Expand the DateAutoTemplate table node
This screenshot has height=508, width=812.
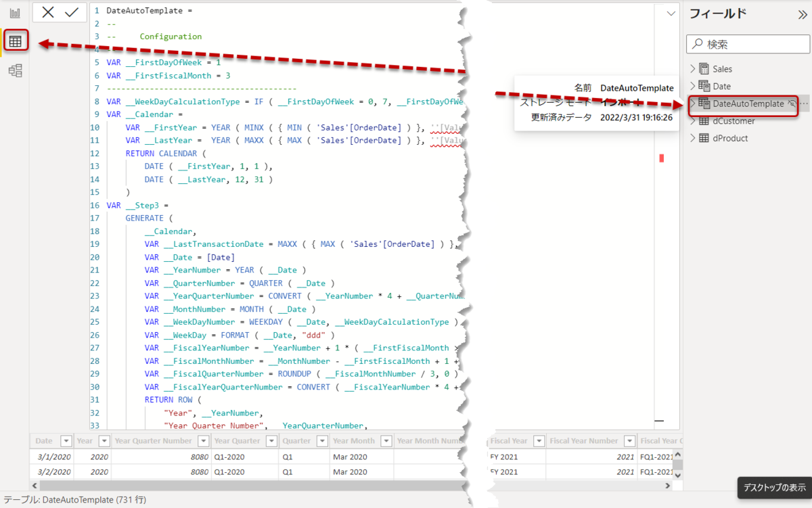coord(693,104)
